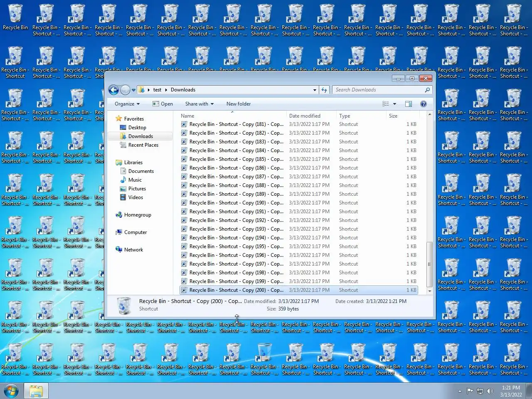Show hidden tray icons arrow
The image size is (532, 399).
[460, 391]
